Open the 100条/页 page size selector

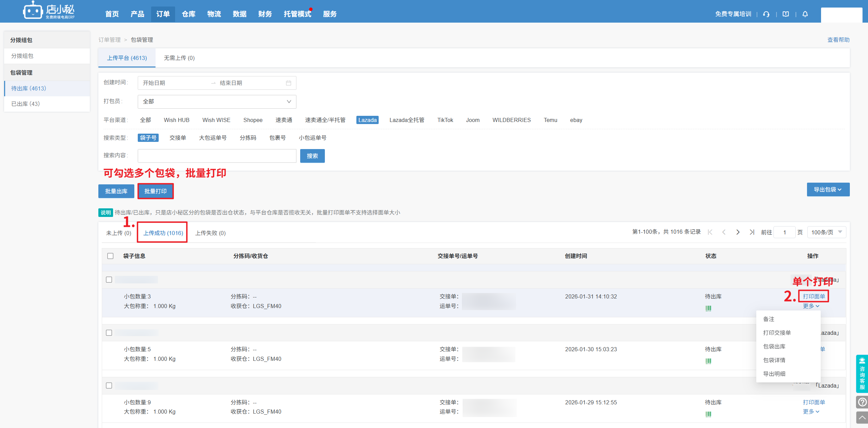pyautogui.click(x=826, y=232)
